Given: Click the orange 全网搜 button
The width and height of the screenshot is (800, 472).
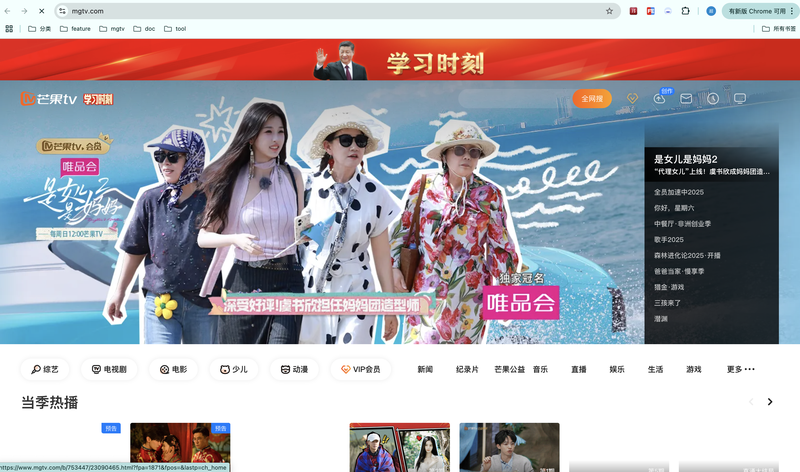Looking at the screenshot, I should [592, 98].
